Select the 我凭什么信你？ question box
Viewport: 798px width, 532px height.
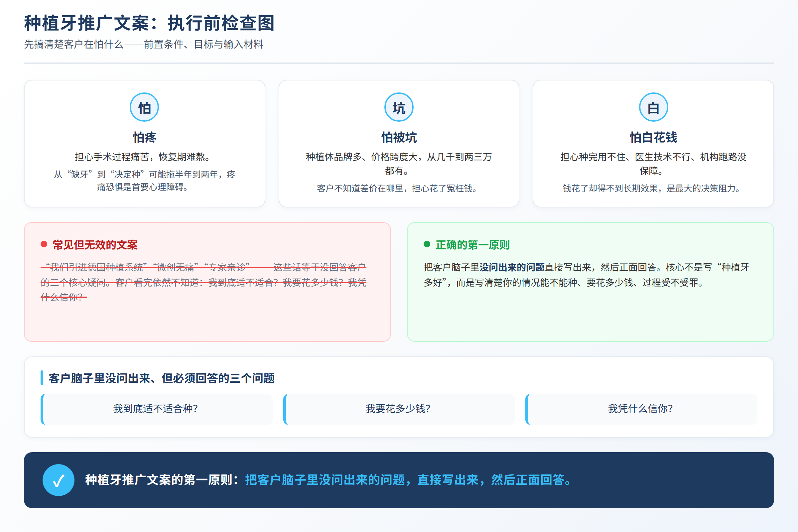(641, 409)
